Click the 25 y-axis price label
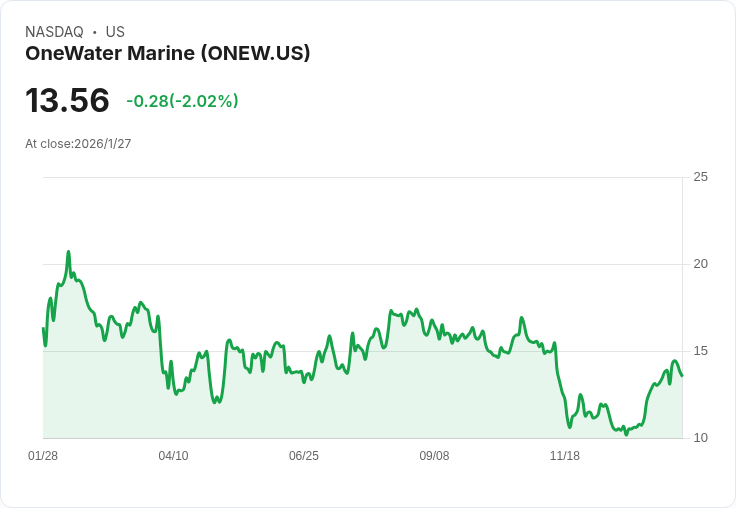This screenshot has height=508, width=736. coord(700,177)
